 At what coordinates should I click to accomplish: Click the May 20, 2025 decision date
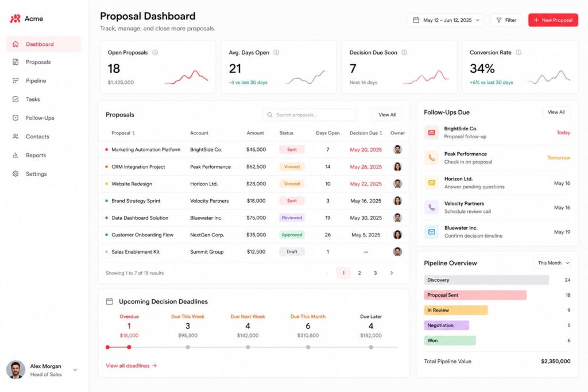click(366, 150)
